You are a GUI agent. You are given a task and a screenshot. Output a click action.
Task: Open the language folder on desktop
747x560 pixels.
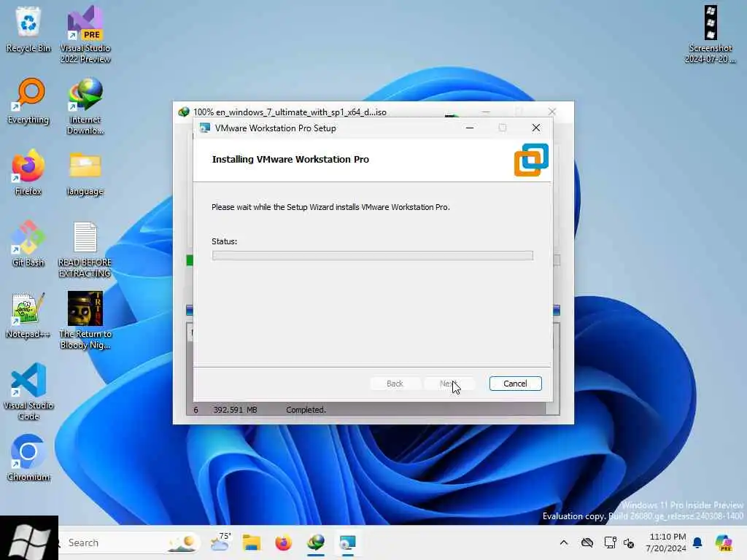[85, 174]
